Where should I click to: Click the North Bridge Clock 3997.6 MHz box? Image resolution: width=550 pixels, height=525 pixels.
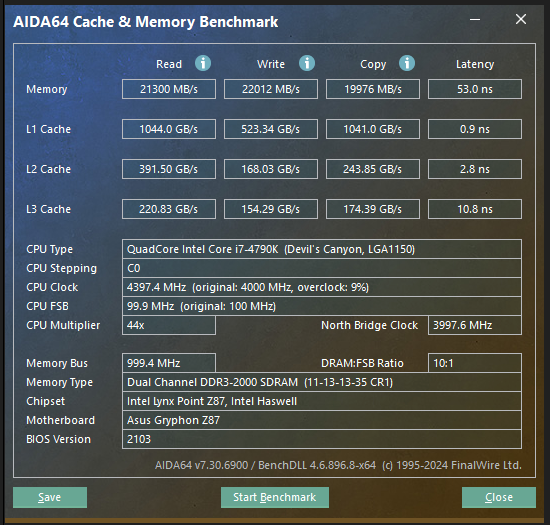point(475,325)
